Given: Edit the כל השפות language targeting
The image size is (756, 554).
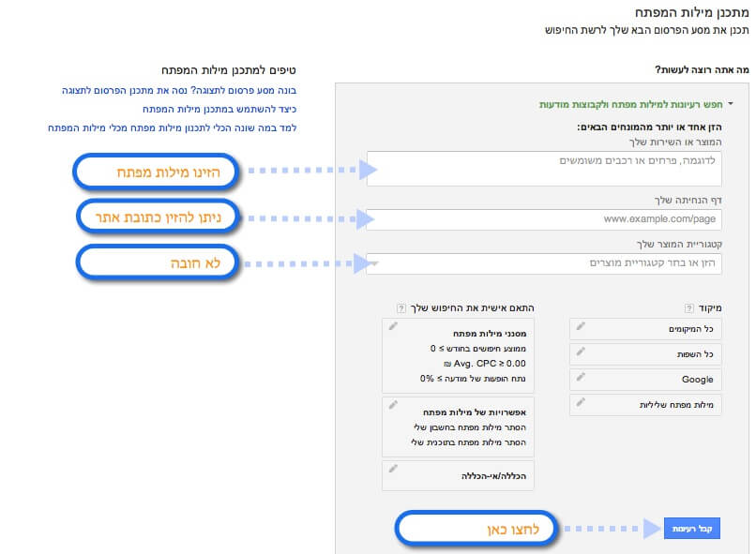Looking at the screenshot, I should pos(581,352).
